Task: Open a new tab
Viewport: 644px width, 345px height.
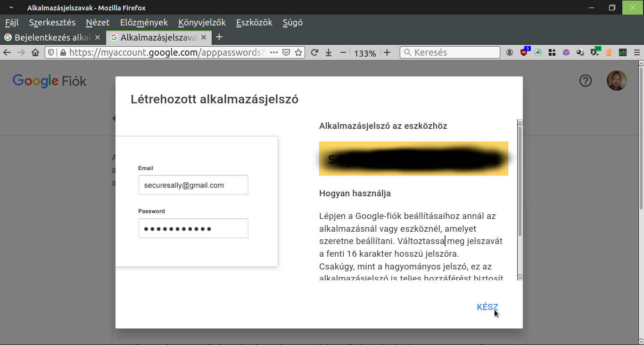Action: coord(219,37)
